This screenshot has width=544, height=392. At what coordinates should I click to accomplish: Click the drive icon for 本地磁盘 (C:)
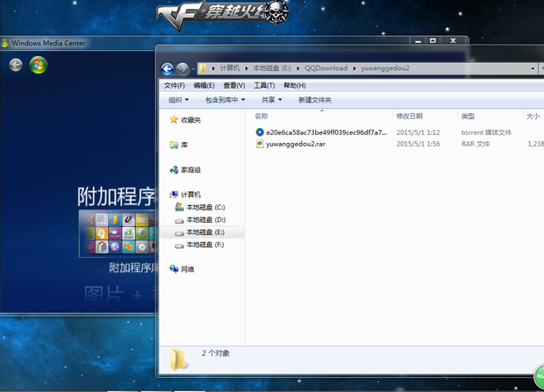coord(179,207)
